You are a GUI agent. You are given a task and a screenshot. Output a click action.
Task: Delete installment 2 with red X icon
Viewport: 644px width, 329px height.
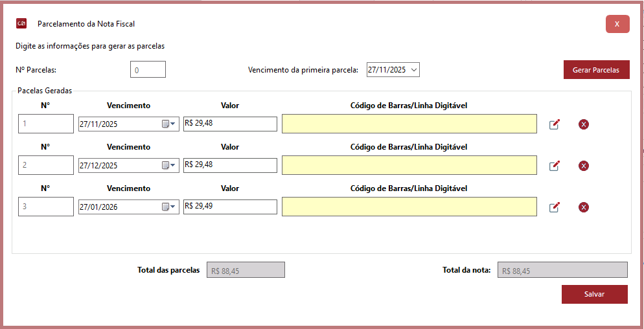583,166
